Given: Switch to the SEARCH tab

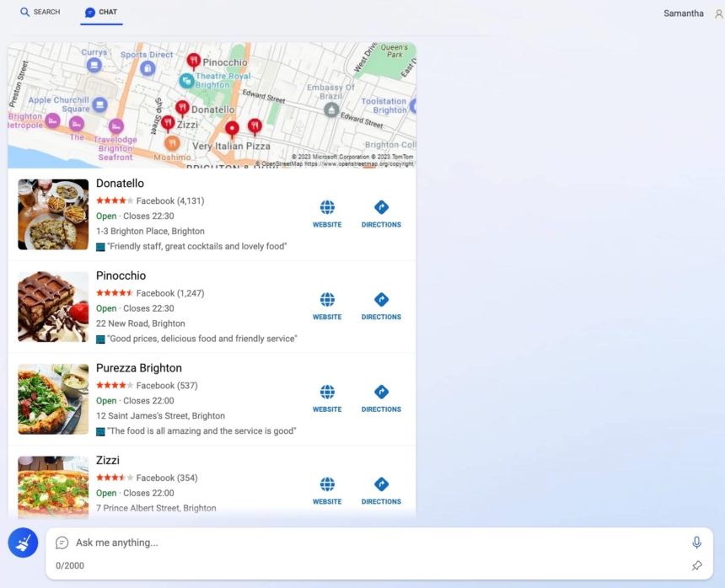Looking at the screenshot, I should pyautogui.click(x=40, y=12).
